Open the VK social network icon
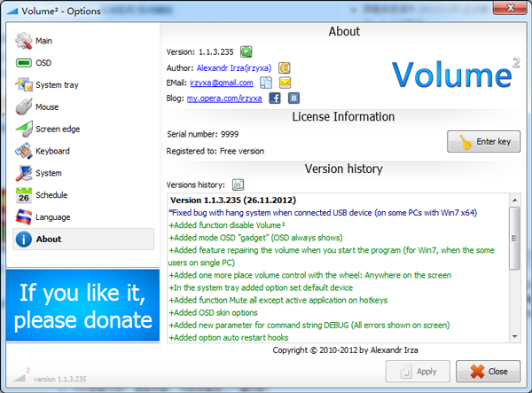The image size is (532, 393). point(293,98)
